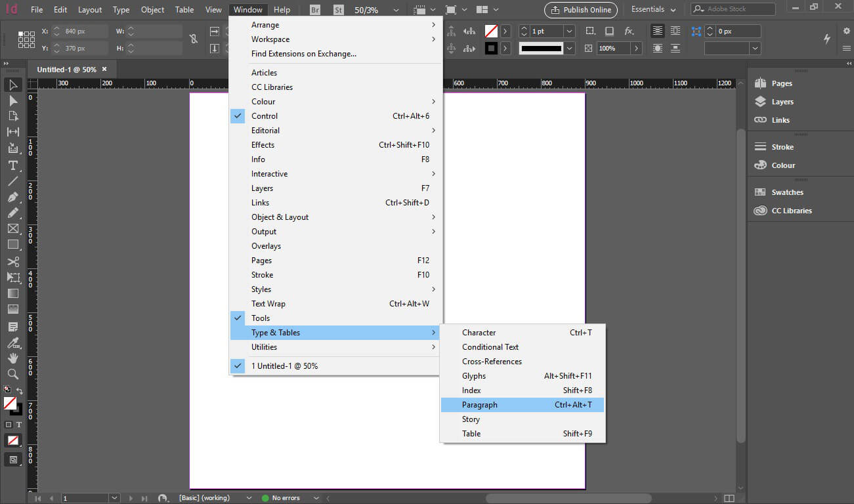Open the control panel gear settings
The height and width of the screenshot is (504, 854).
[x=847, y=31]
